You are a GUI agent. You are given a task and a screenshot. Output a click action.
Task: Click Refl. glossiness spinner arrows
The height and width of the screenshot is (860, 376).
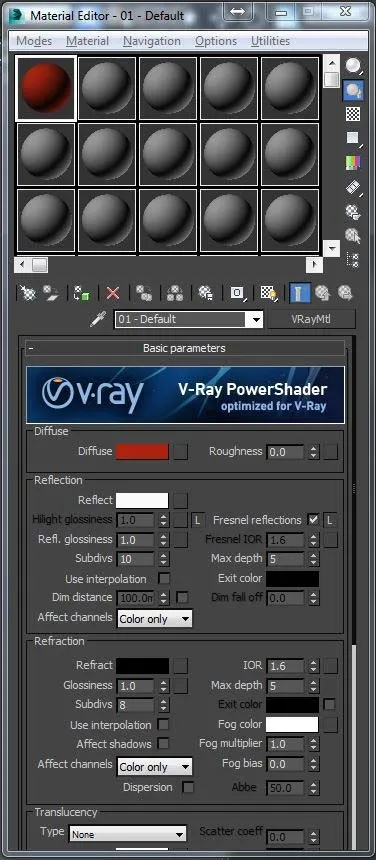(164, 540)
